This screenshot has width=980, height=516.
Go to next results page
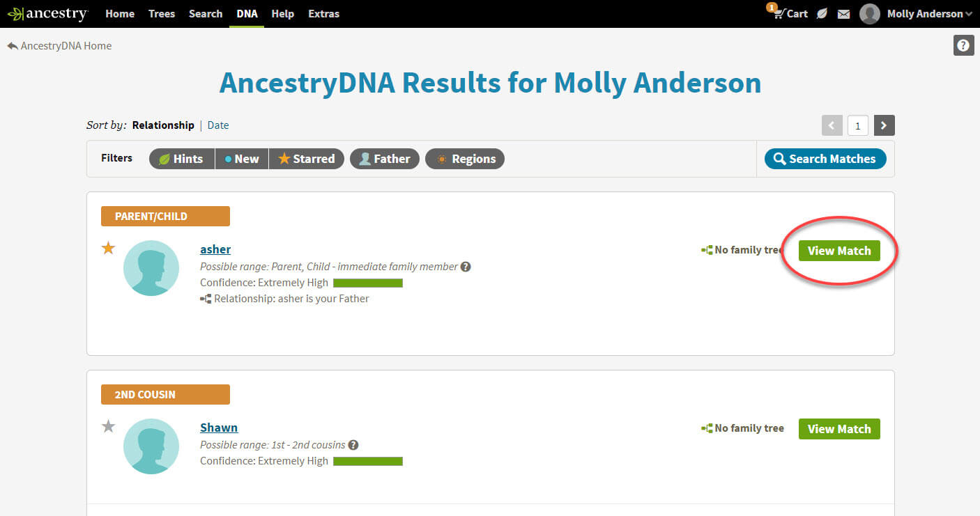click(x=884, y=125)
